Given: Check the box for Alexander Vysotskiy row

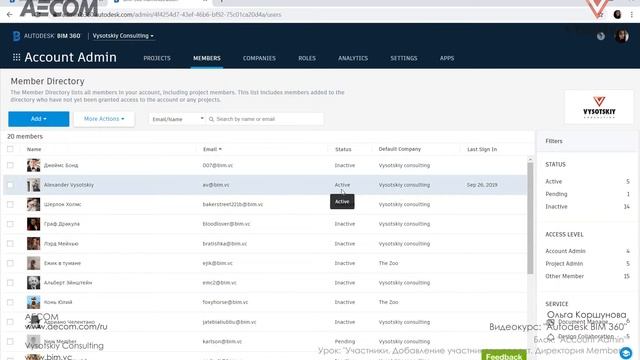Looking at the screenshot, I should (10, 185).
